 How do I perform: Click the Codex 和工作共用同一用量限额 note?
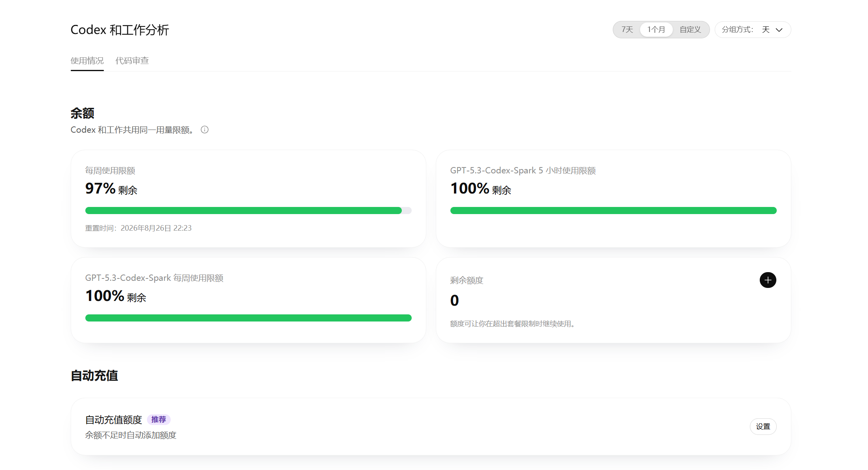pos(133,130)
